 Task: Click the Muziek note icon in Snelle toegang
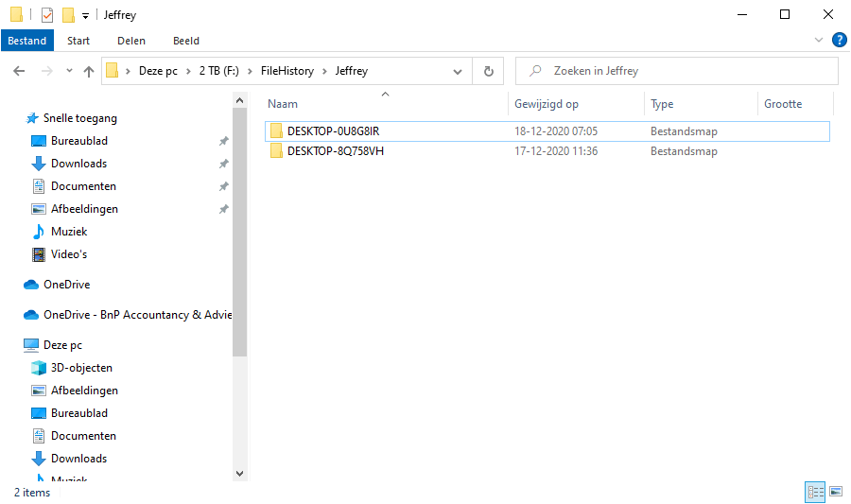pyautogui.click(x=39, y=232)
